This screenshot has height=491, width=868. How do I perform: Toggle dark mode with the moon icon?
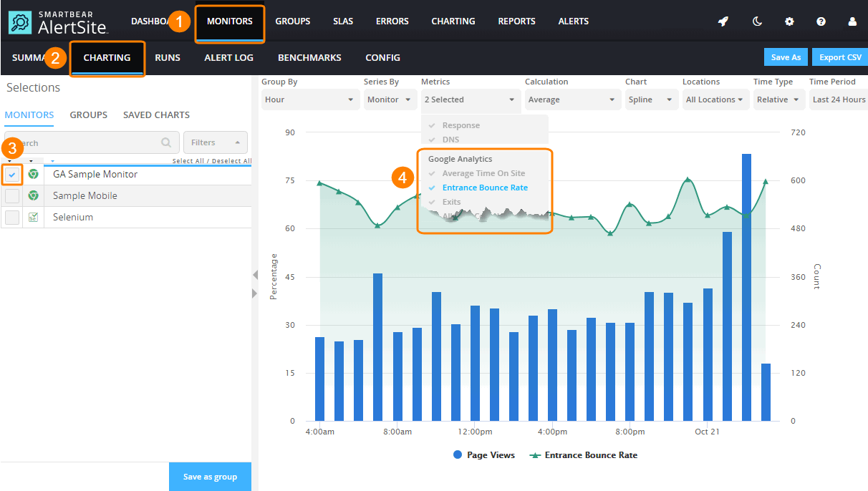click(757, 21)
